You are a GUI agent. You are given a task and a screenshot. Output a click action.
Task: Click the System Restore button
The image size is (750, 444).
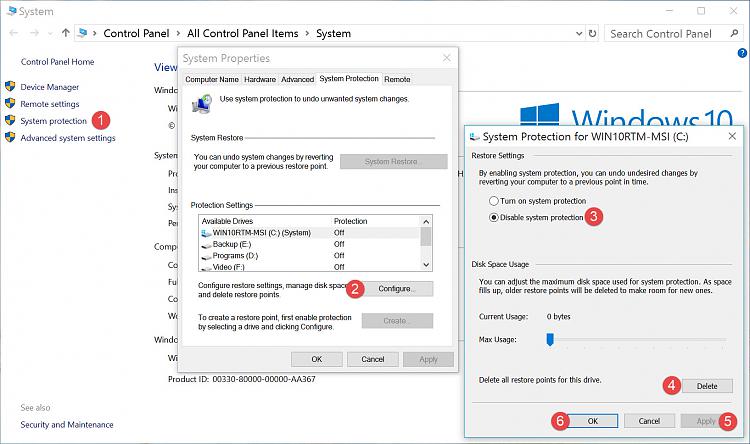point(394,162)
